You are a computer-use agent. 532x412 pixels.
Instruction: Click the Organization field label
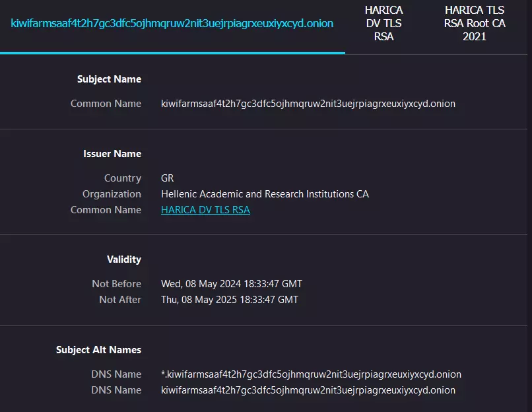pyautogui.click(x=112, y=193)
